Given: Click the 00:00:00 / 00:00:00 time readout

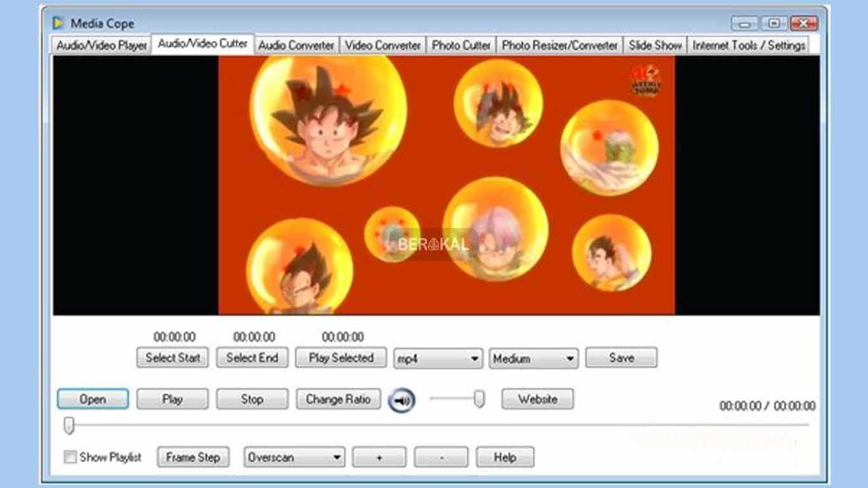Looking at the screenshot, I should 768,406.
